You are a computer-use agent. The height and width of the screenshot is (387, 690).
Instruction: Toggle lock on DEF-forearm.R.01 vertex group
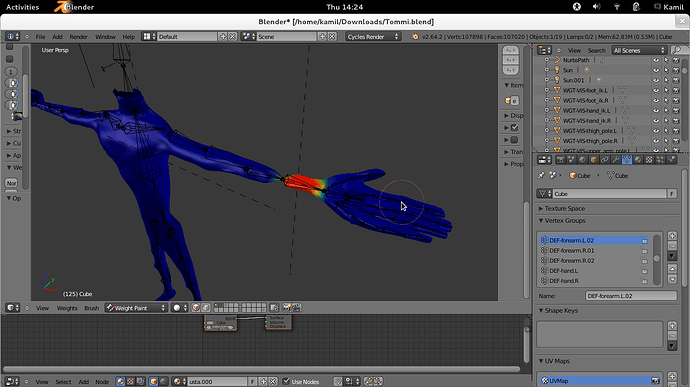coord(644,251)
